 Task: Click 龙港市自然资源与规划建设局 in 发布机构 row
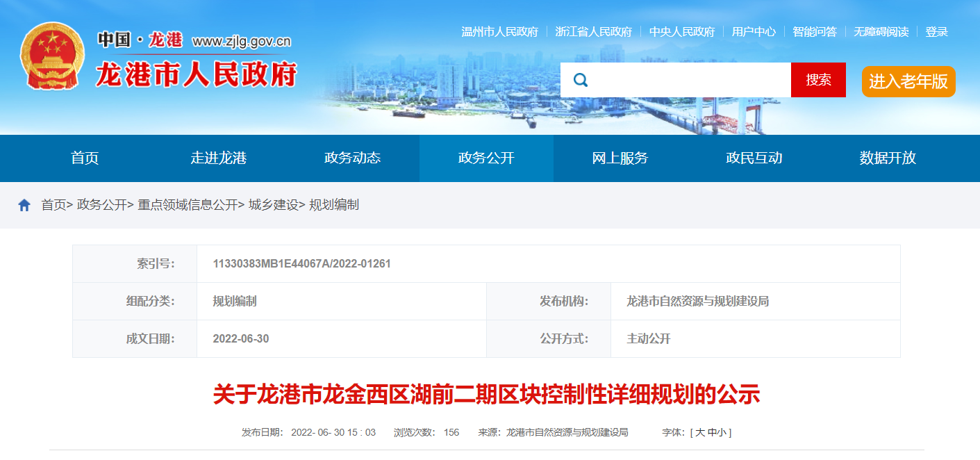tap(698, 302)
